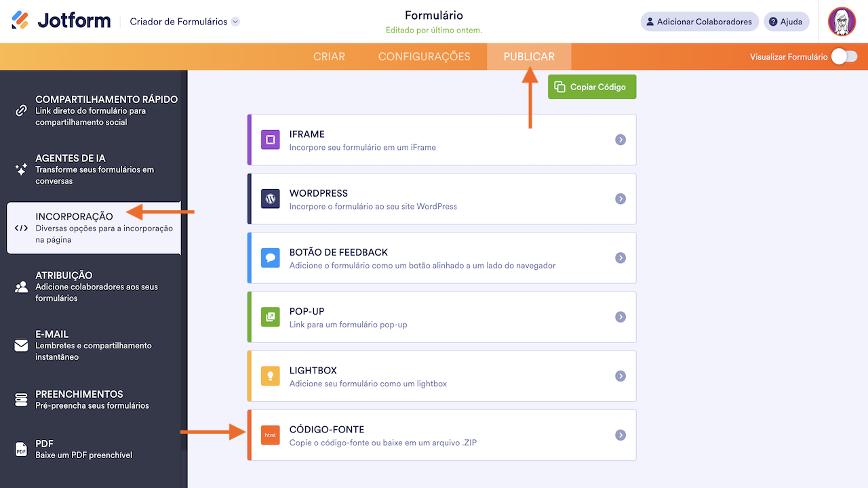Click the Código-Fonte html icon

click(x=270, y=434)
